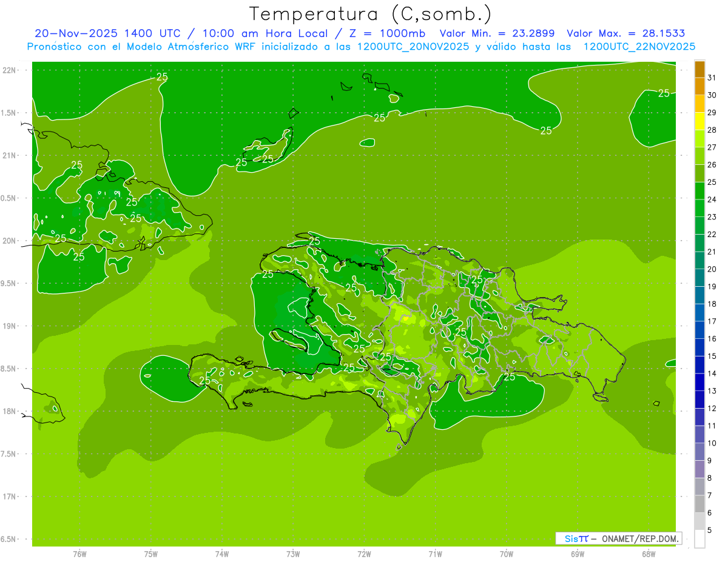728x562 pixels.
Task: Click the legend value 31 label
Action: pyautogui.click(x=712, y=78)
